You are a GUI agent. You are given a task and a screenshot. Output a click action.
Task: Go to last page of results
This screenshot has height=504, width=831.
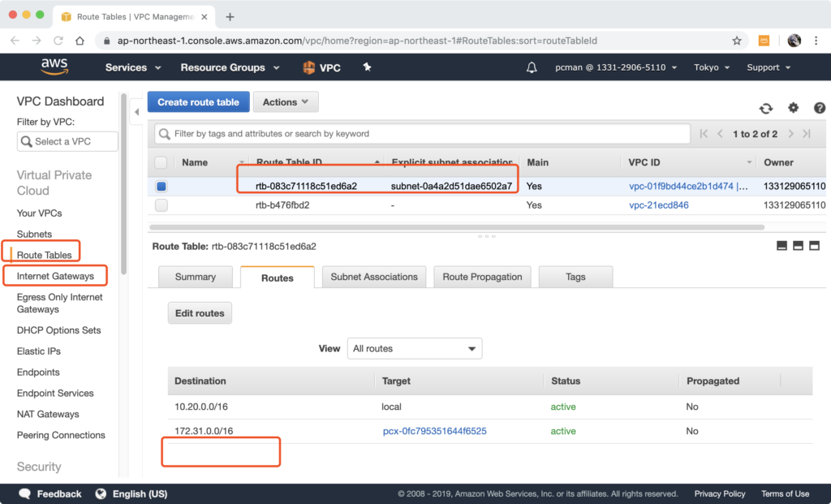[807, 134]
